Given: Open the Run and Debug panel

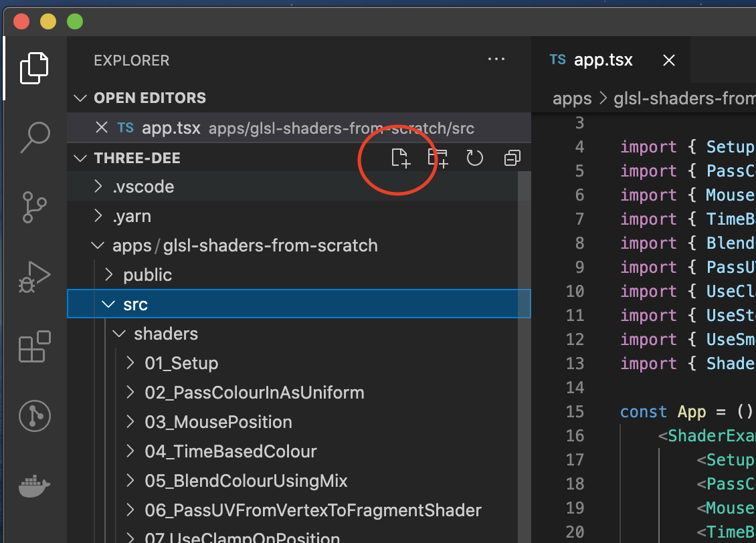Looking at the screenshot, I should click(x=33, y=276).
